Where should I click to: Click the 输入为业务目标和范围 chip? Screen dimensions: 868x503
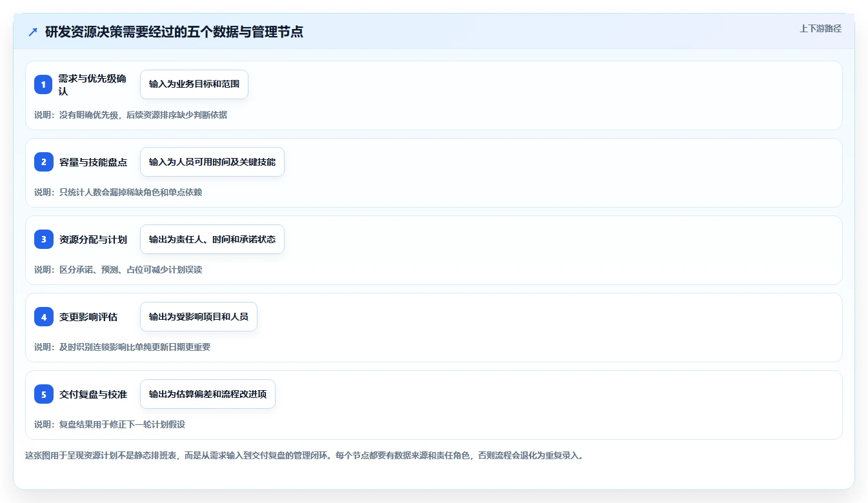coord(194,84)
